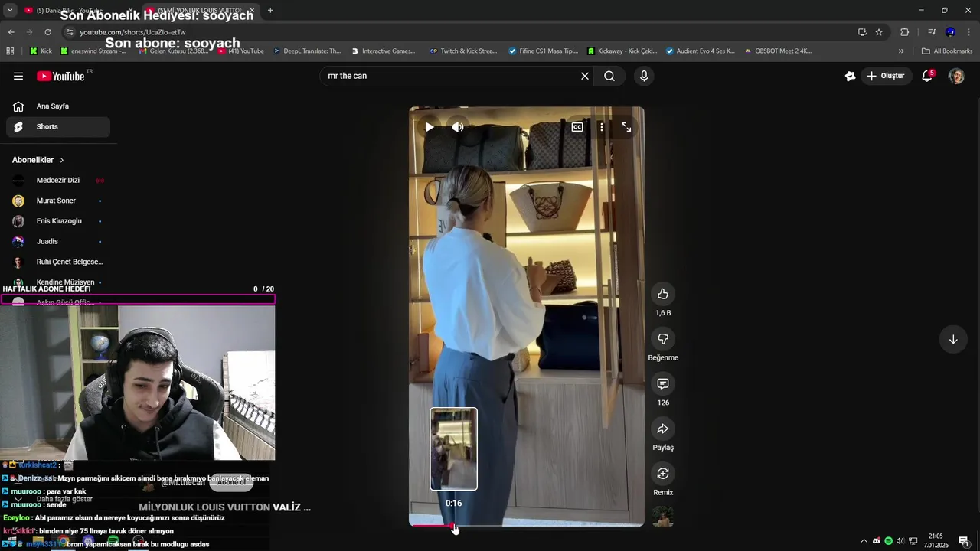Go to YouTube home via the logo
Viewport: 980px width, 551px height.
[60, 76]
